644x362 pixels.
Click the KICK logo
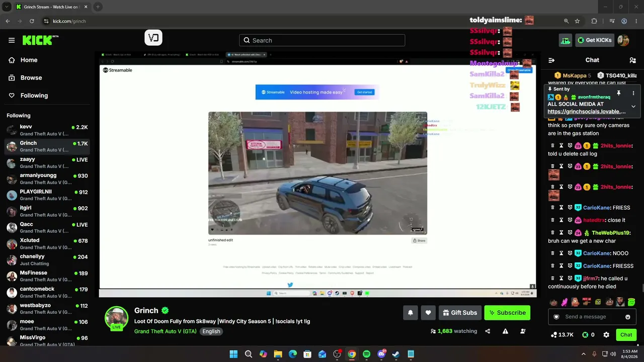click(x=40, y=40)
